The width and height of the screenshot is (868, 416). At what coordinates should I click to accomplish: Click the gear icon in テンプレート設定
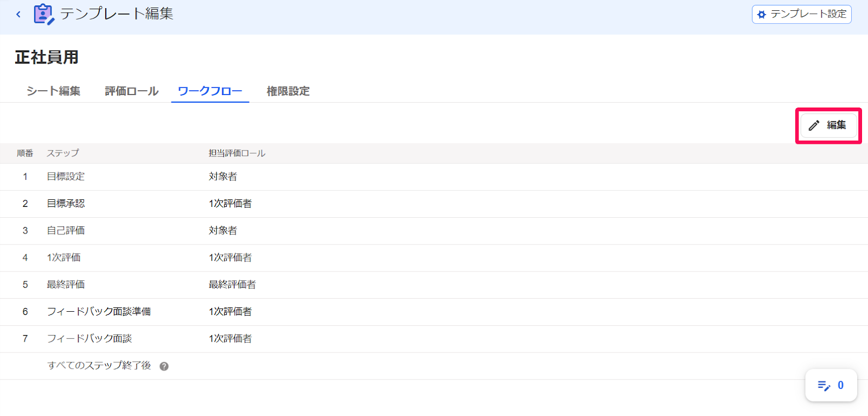[762, 15]
